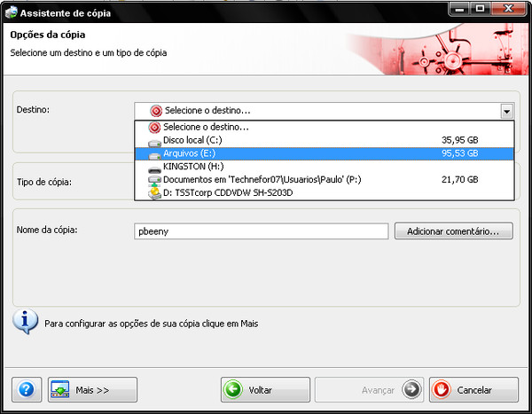Click the drive icon beside Arquivos (E:)
This screenshot has width=532, height=414.
[x=154, y=156]
